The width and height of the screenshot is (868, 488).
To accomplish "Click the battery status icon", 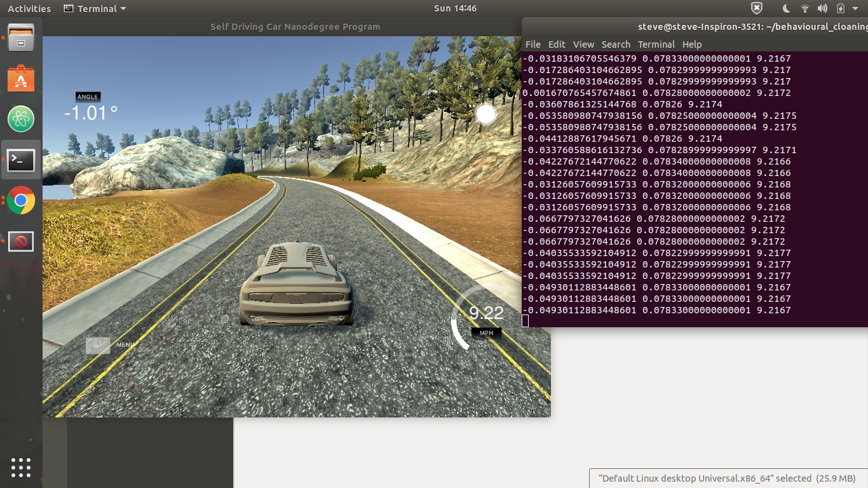I will pyautogui.click(x=841, y=8).
